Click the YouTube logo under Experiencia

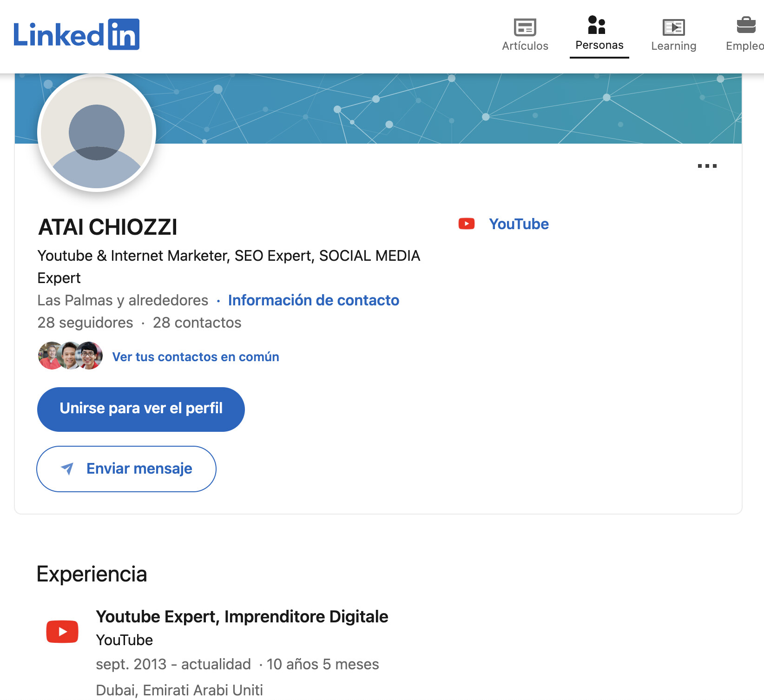pyautogui.click(x=62, y=632)
